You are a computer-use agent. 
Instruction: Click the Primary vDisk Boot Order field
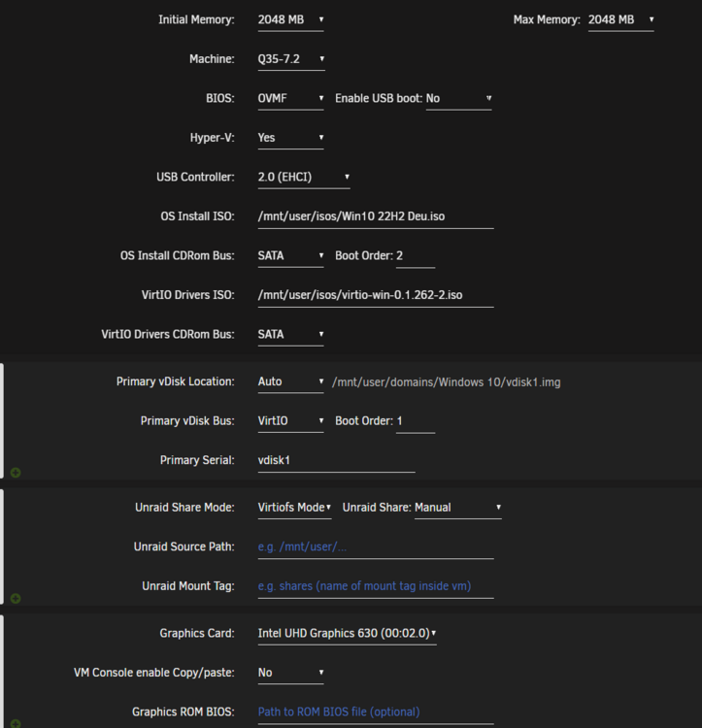416,421
